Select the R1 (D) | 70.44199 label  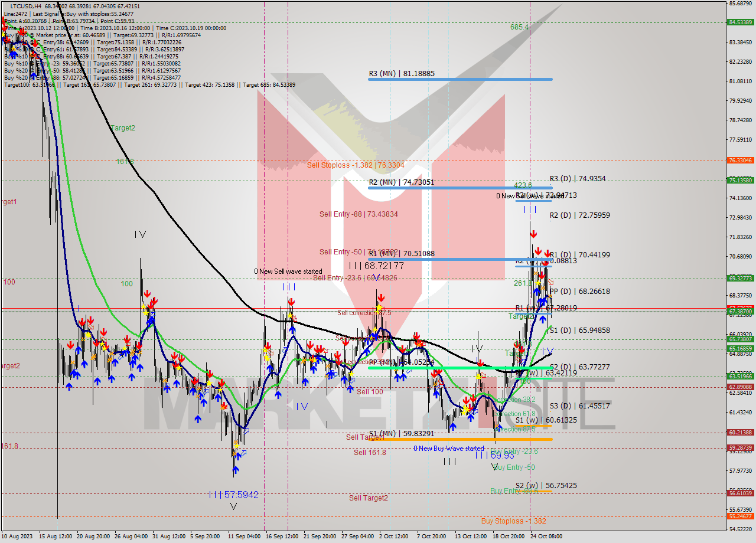coord(580,255)
